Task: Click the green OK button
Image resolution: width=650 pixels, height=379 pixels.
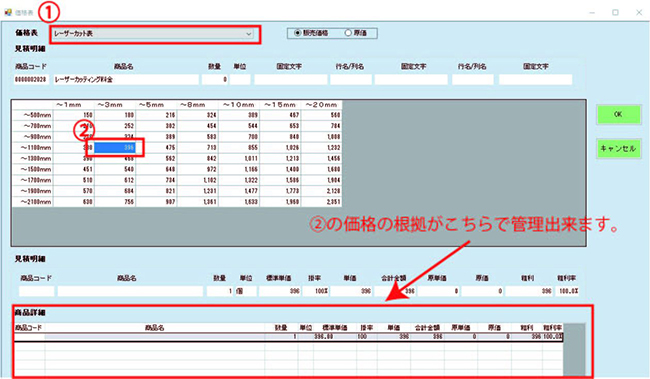Action: tap(618, 114)
